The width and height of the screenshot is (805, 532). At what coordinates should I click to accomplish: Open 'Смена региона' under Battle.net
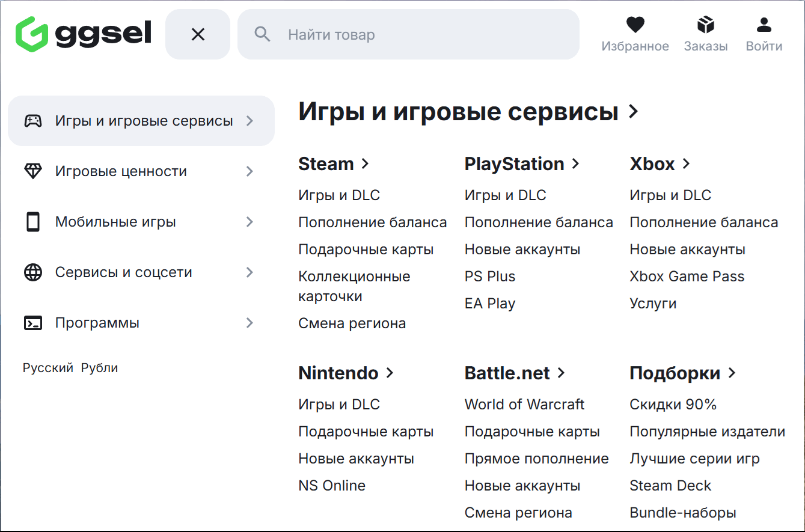click(518, 513)
